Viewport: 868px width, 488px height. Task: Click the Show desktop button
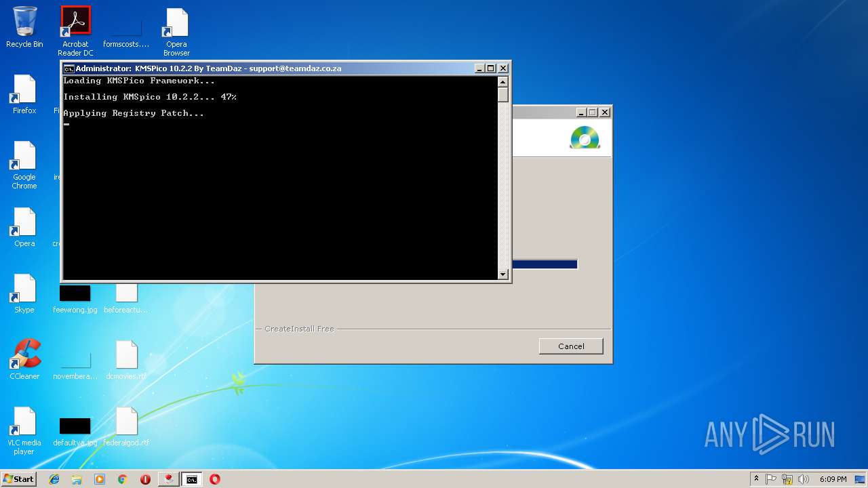[861, 479]
